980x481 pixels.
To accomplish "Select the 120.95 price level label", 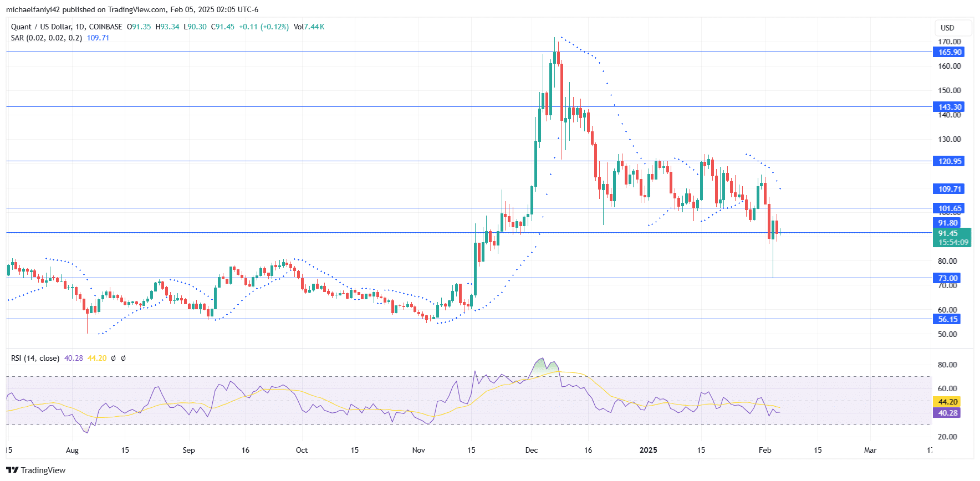I will click(x=950, y=161).
